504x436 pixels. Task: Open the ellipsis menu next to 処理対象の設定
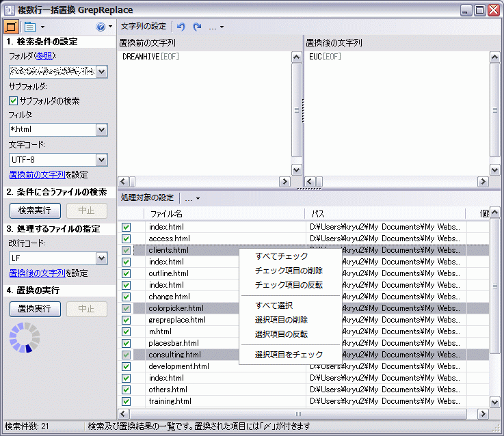pos(192,198)
